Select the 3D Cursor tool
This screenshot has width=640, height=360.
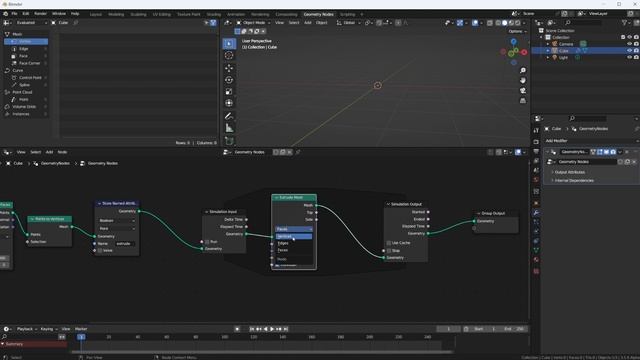(229, 56)
